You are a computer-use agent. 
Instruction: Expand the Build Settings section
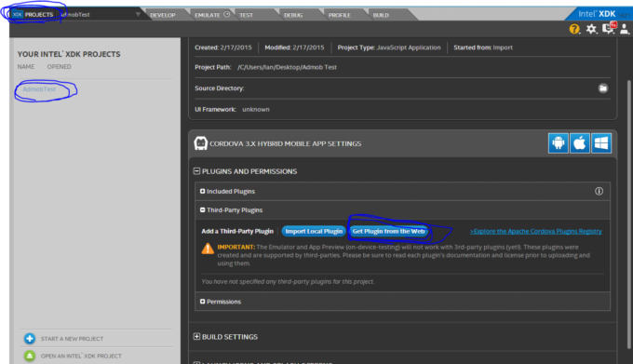coord(196,337)
